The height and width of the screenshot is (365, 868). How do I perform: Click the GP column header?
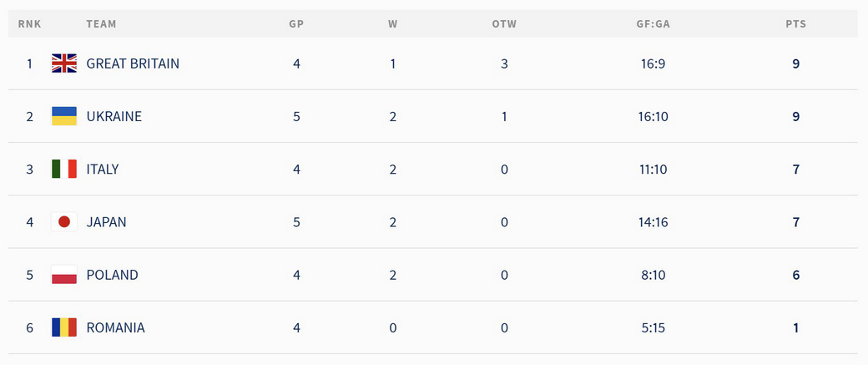[297, 24]
